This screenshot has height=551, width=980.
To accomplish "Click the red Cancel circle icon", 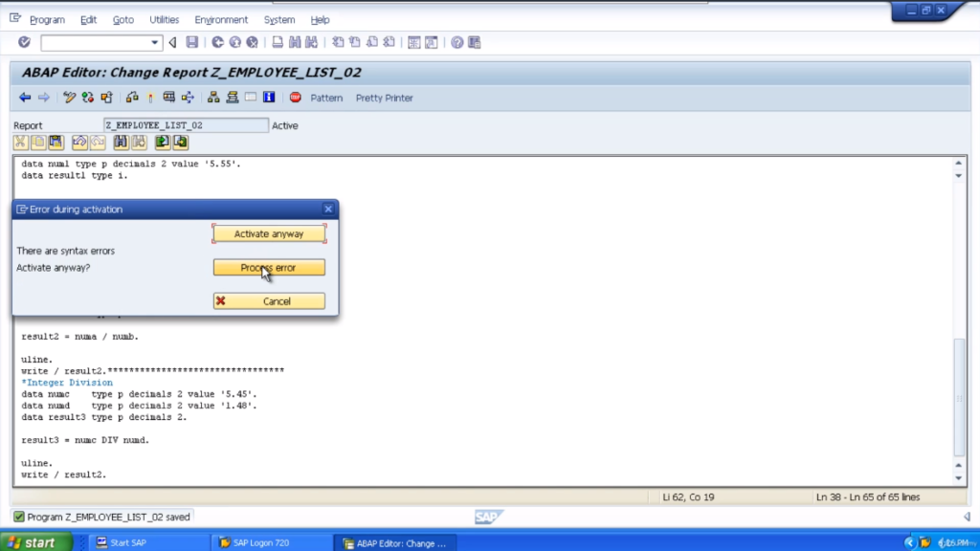I will (x=253, y=42).
